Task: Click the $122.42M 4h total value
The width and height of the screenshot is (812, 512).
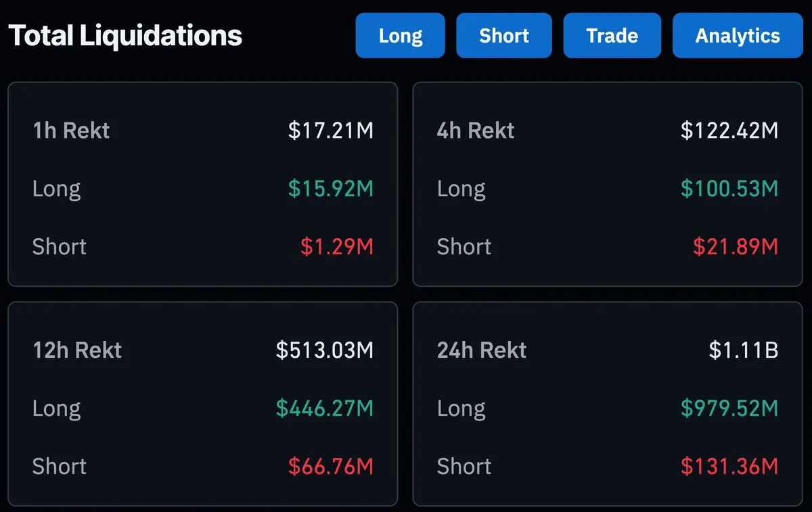Action: (x=729, y=130)
